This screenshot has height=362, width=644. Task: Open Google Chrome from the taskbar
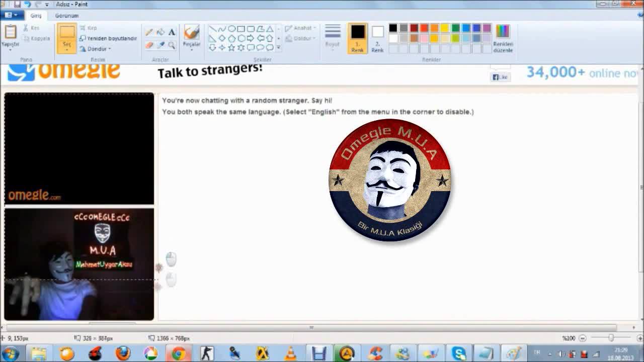click(x=178, y=353)
